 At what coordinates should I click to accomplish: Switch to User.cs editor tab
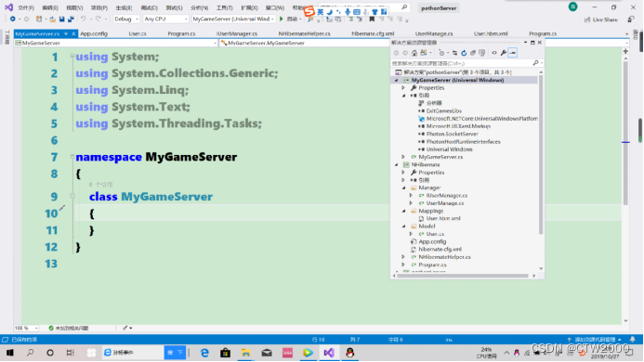[x=138, y=33]
